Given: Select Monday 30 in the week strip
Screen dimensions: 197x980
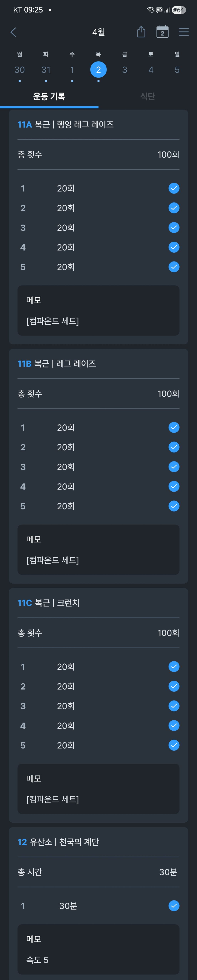Looking at the screenshot, I should coord(19,70).
